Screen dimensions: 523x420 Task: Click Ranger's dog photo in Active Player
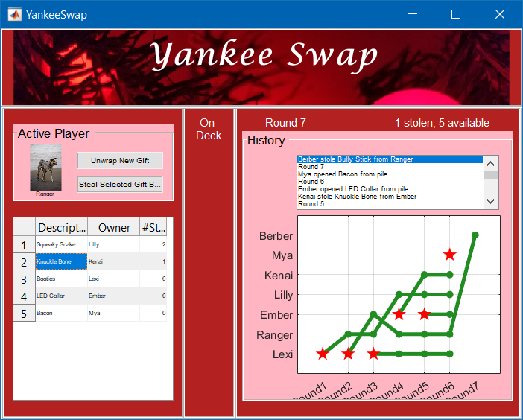tap(45, 167)
